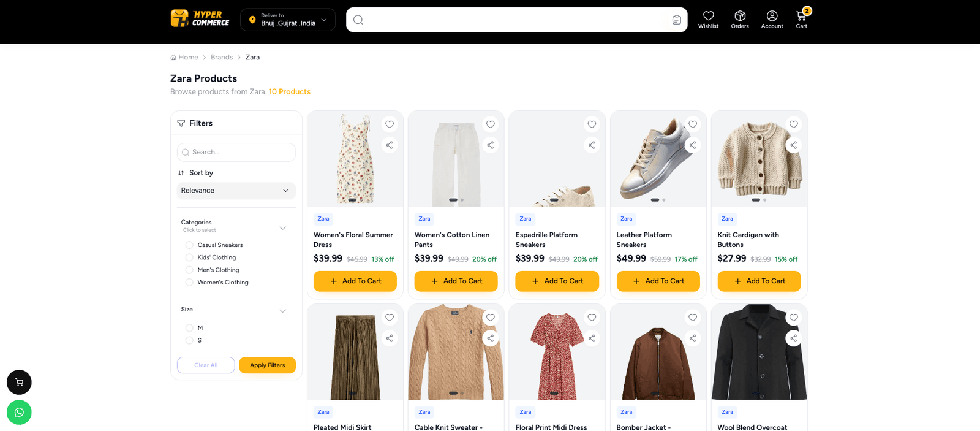Screen dimensions: 980x431
Task: Add Knit Cardigan with Buttons to cart
Action: pyautogui.click(x=759, y=281)
